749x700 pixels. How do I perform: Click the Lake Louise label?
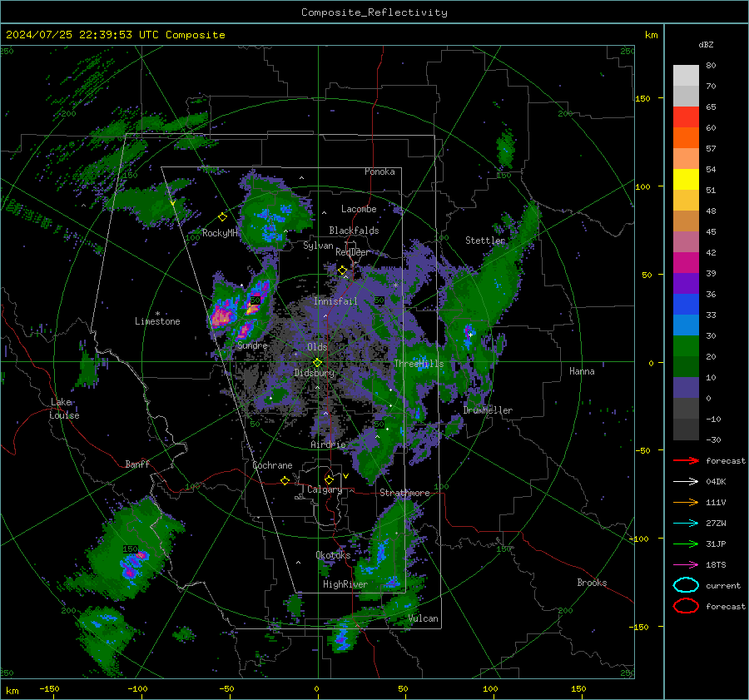[64, 409]
